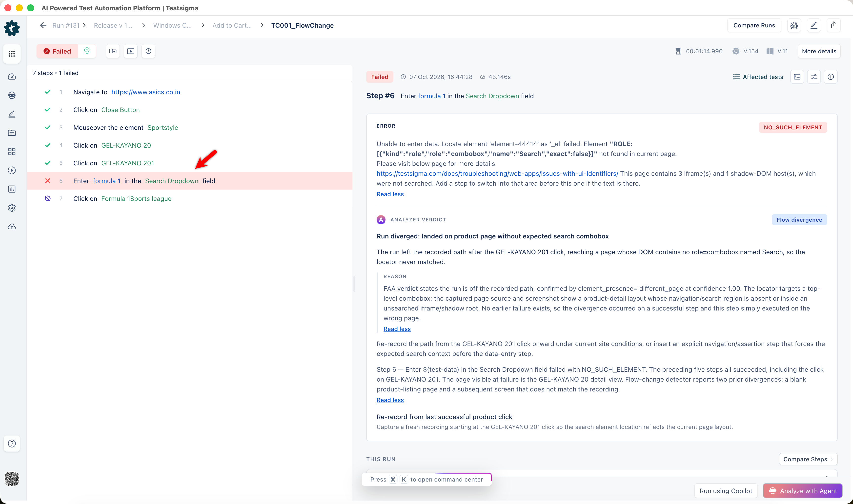This screenshot has height=504, width=853.
Task: Open the apps grid menu in sidebar
Action: pos(12,54)
